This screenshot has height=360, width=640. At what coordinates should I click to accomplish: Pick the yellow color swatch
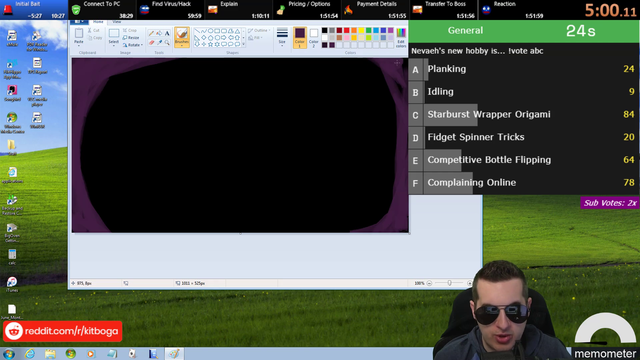point(361,30)
